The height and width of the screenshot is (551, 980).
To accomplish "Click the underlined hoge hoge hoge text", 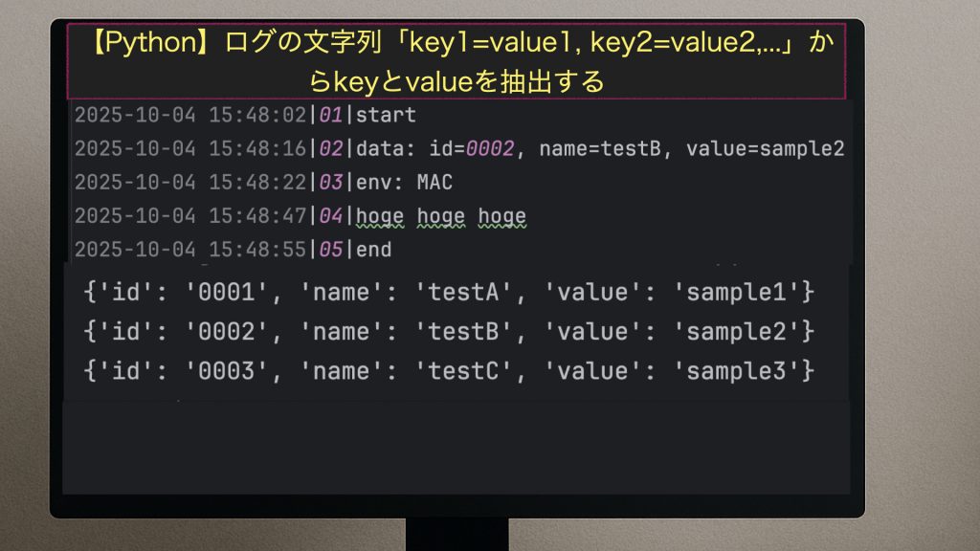I will [x=441, y=216].
